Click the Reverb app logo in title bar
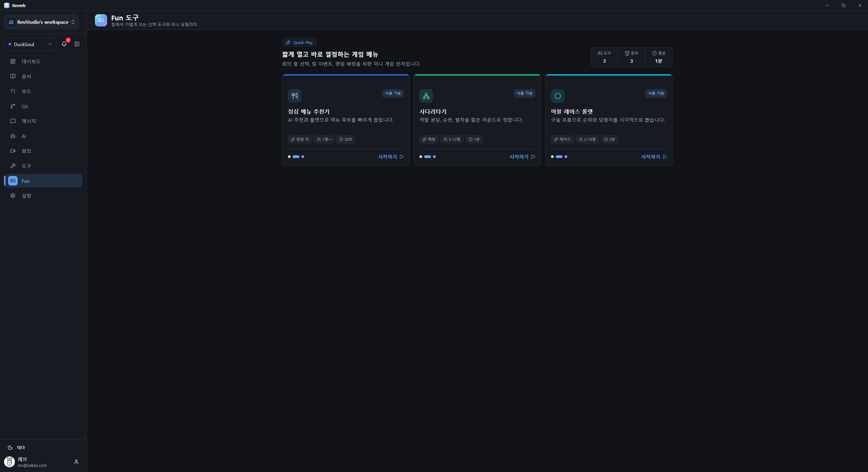This screenshot has height=472, width=868. click(7, 5)
